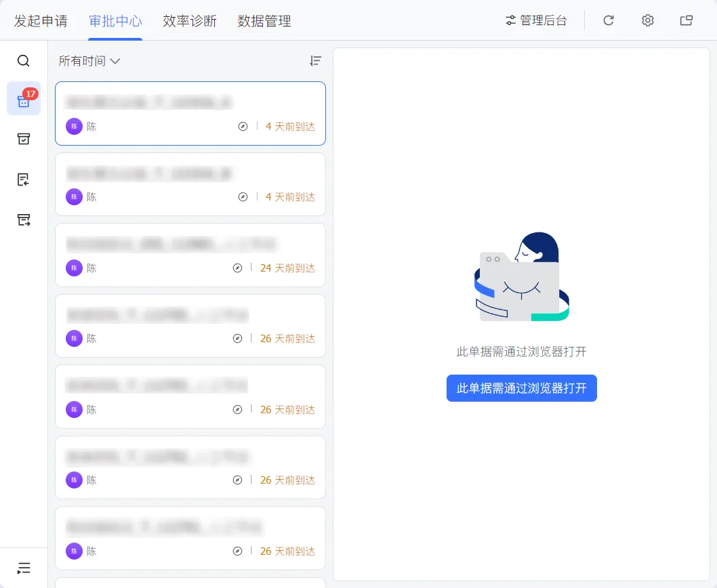Switch to the 审批中心 tab
717x588 pixels.
point(115,21)
